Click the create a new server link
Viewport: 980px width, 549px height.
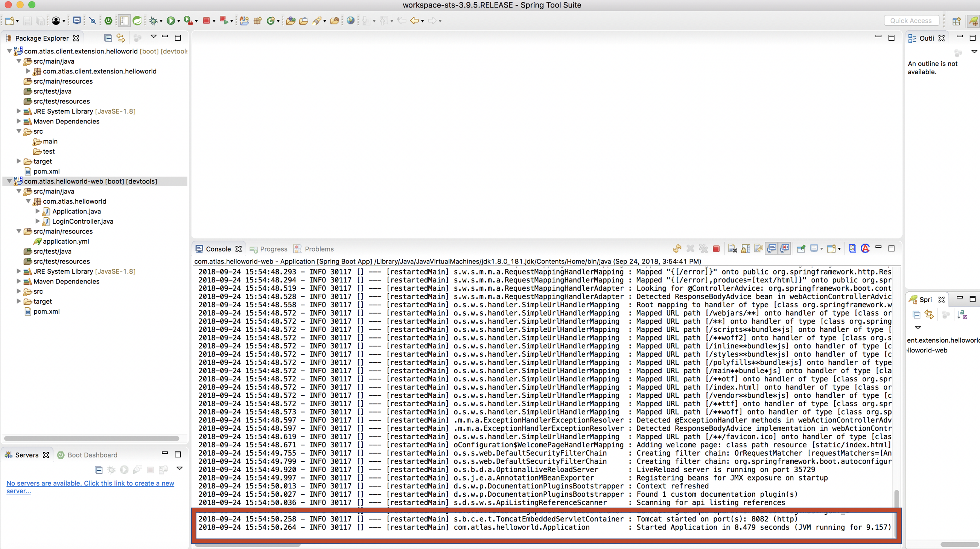[90, 487]
